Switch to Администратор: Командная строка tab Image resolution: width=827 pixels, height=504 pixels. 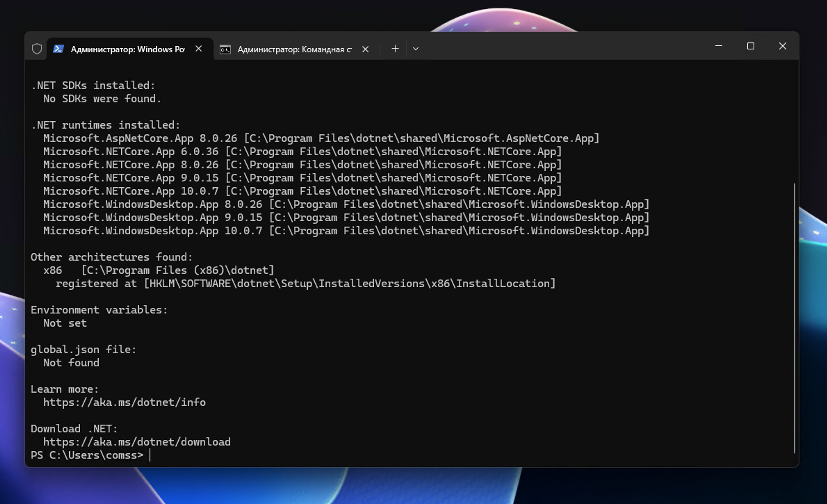pos(294,49)
